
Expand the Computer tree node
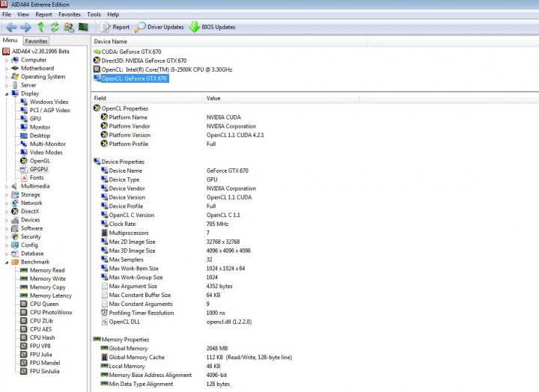(x=7, y=60)
